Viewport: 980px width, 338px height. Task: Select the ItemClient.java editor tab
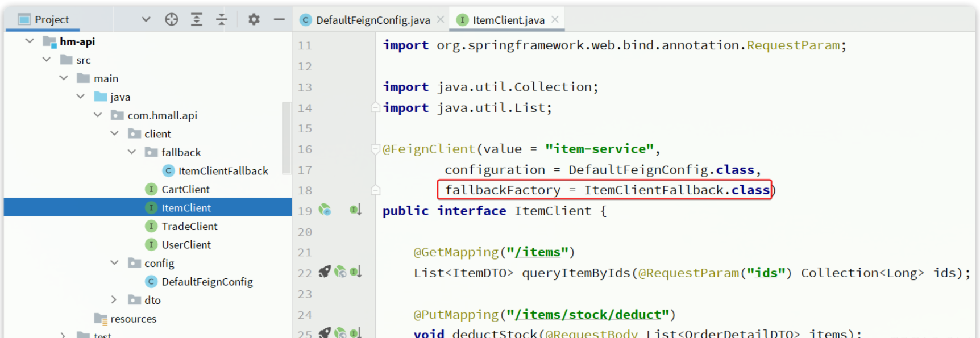(x=508, y=20)
